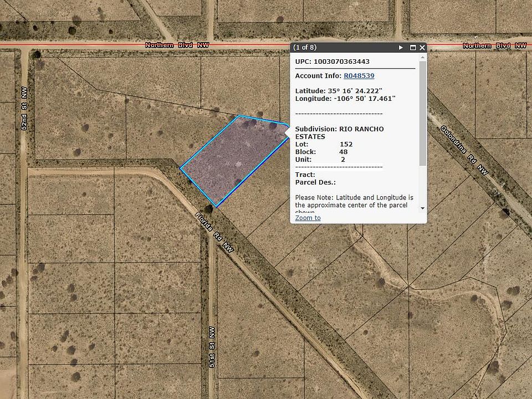Click the popup scrollbar thumb
Image resolution: width=532 pixels, height=399 pixels.
point(422,114)
